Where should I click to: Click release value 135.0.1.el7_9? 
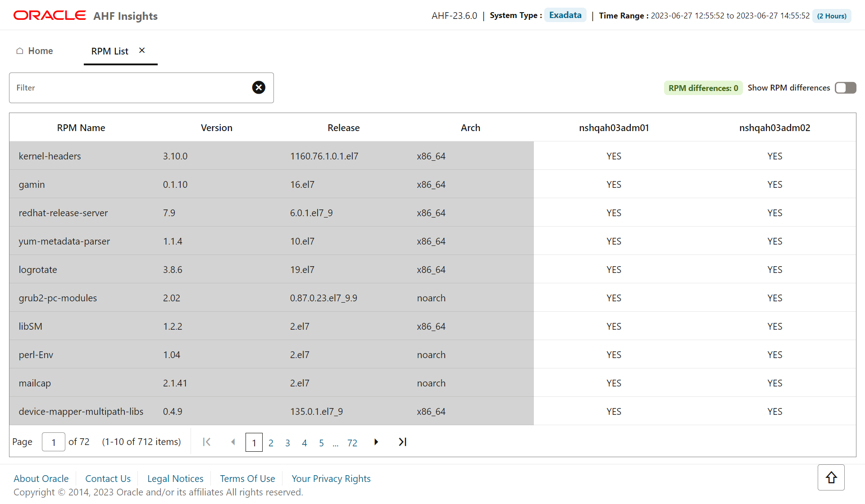[316, 411]
